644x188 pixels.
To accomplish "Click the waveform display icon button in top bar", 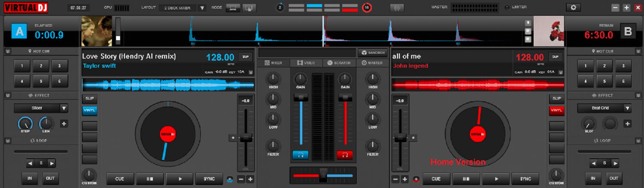I will pyautogui.click(x=397, y=8).
